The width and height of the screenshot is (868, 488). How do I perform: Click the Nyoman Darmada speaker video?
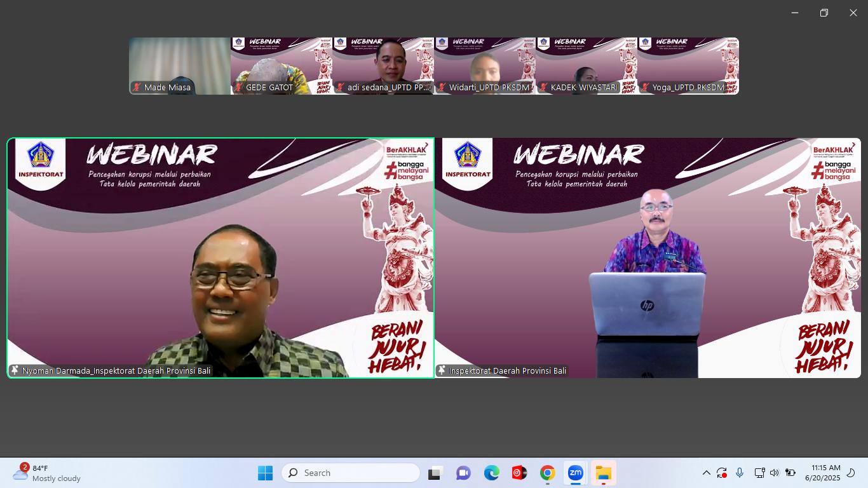220,258
